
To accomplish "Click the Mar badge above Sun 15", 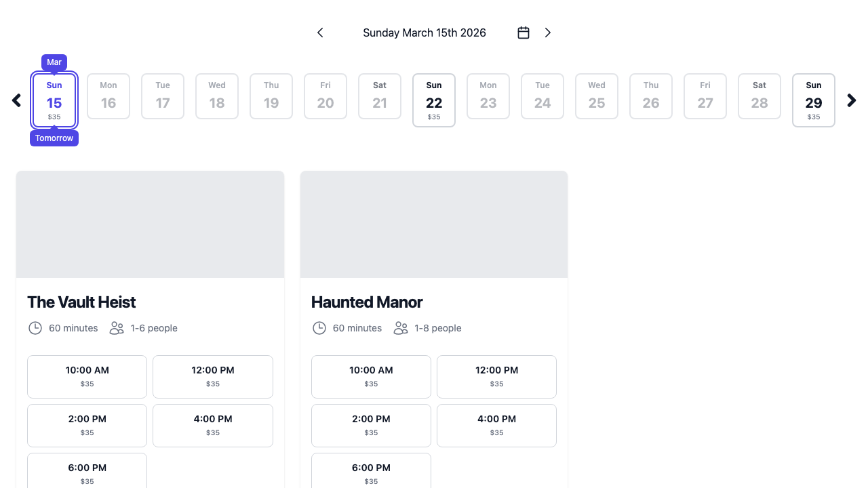I will [x=54, y=62].
